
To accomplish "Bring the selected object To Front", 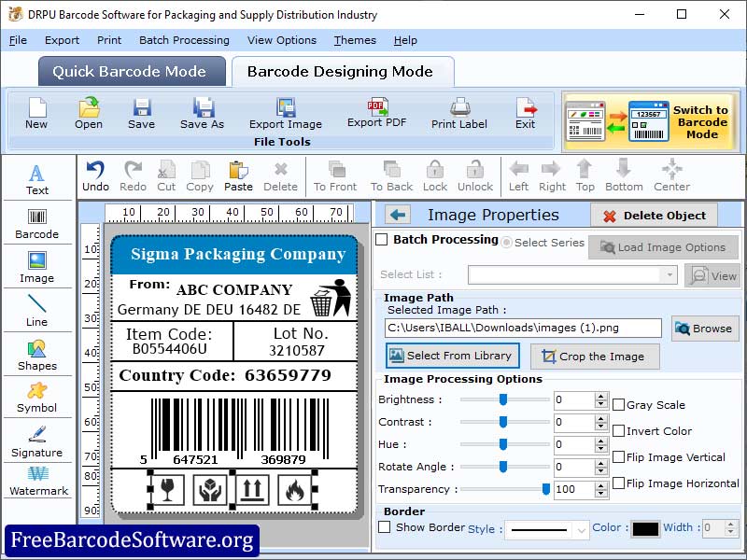I will 334,175.
